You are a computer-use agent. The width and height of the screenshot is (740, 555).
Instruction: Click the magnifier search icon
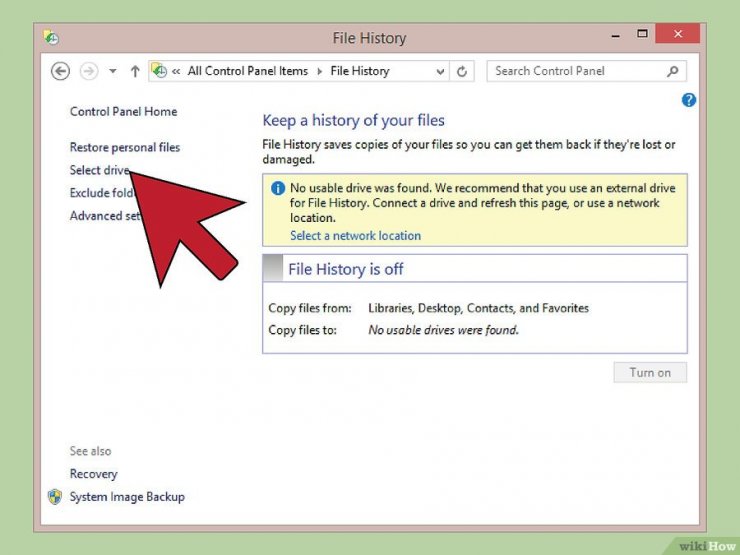tap(673, 71)
